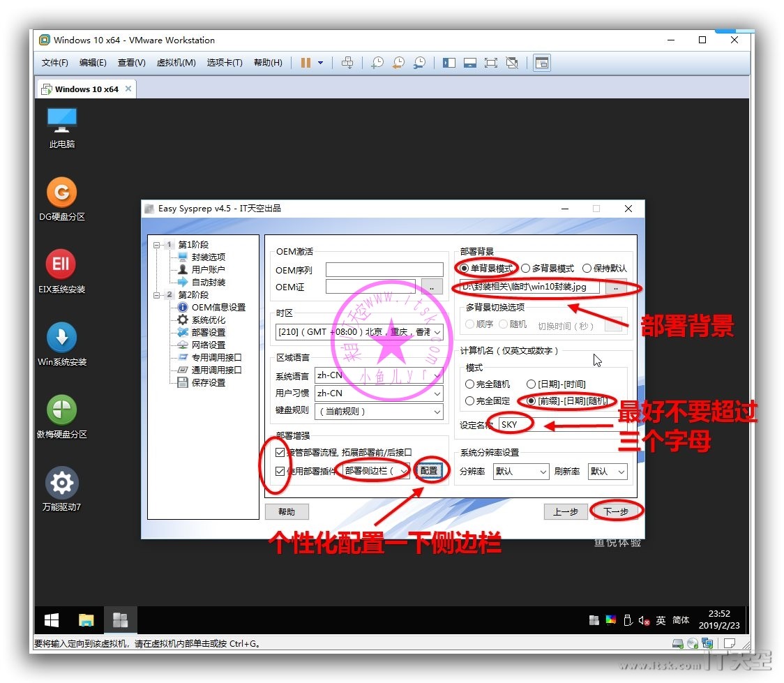Image resolution: width=784 pixels, height=683 pixels.
Task: Browse for OEM证 file with the .. button
Action: [x=432, y=287]
